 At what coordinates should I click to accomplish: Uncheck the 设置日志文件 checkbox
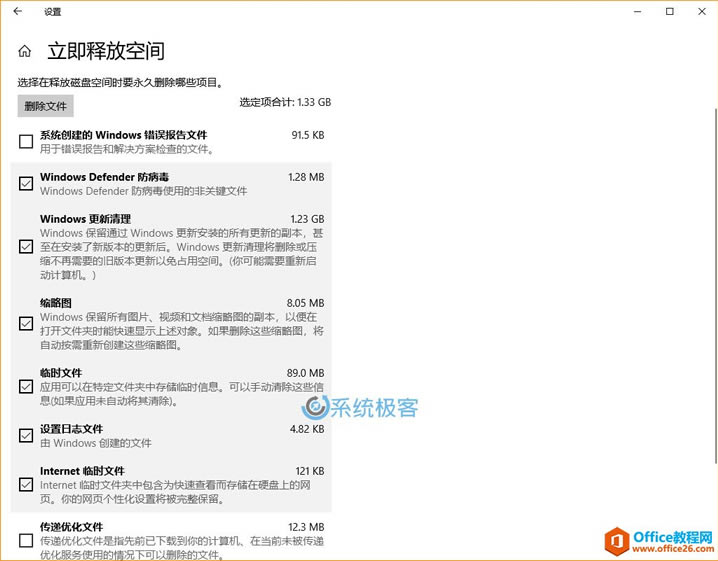26,436
